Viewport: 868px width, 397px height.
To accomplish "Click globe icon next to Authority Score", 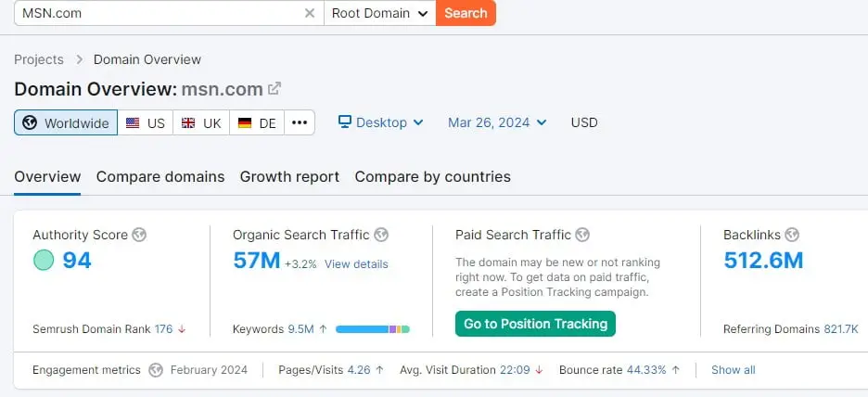I will coord(139,235).
